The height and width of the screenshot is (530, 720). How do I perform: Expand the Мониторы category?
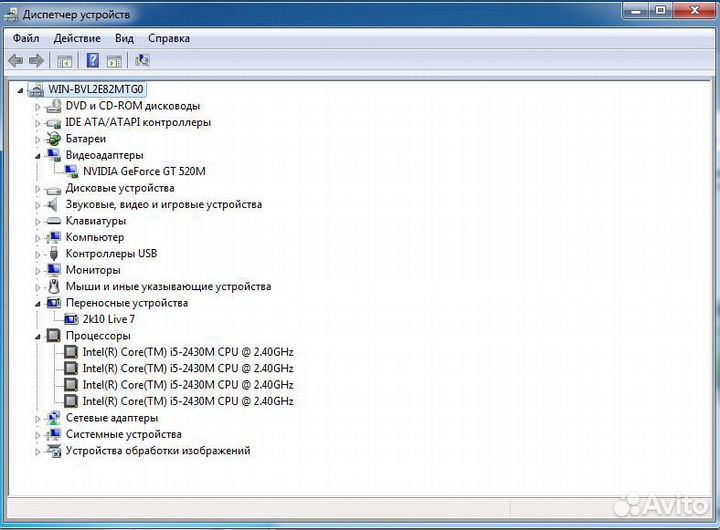point(38,271)
